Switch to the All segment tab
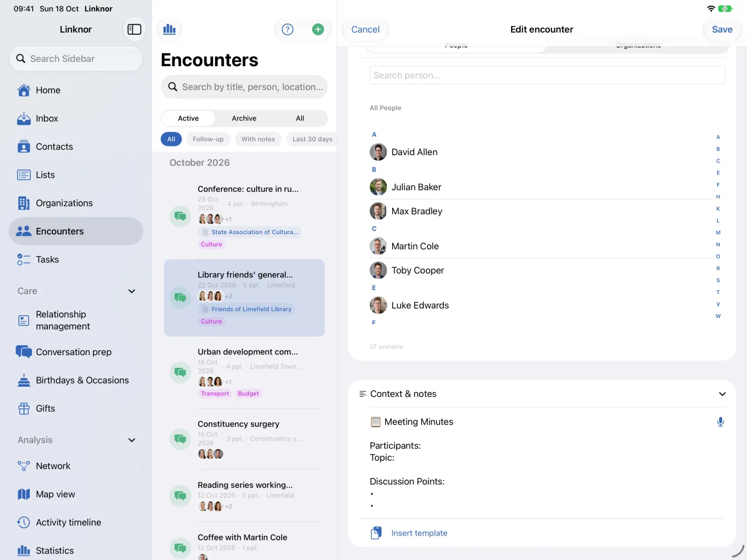The image size is (747, 560). tap(300, 118)
